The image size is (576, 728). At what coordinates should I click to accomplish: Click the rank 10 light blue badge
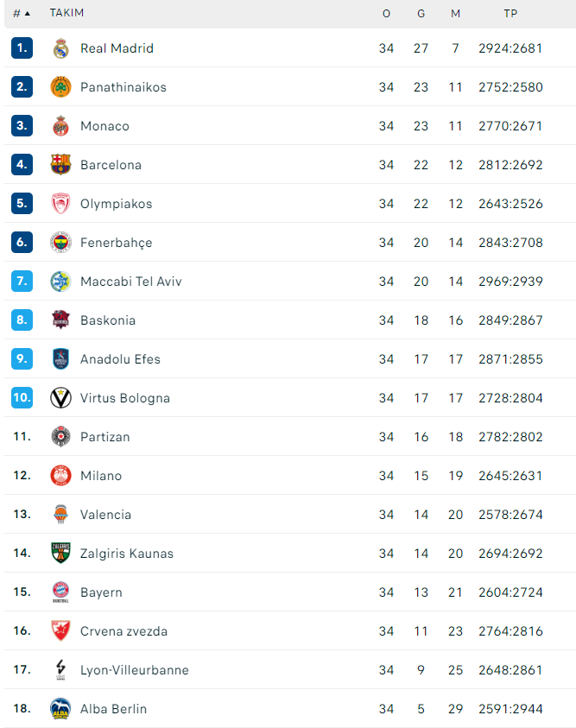[22, 397]
